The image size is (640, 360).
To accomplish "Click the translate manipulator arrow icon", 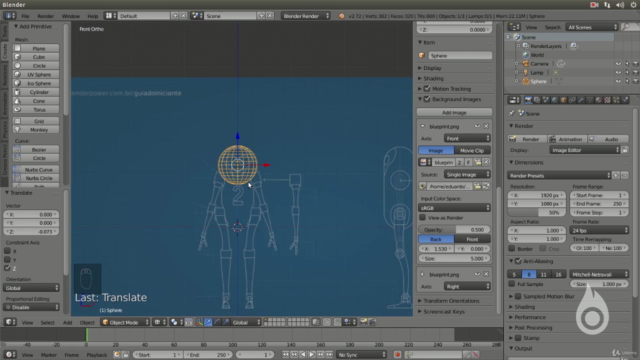I will tap(208, 322).
